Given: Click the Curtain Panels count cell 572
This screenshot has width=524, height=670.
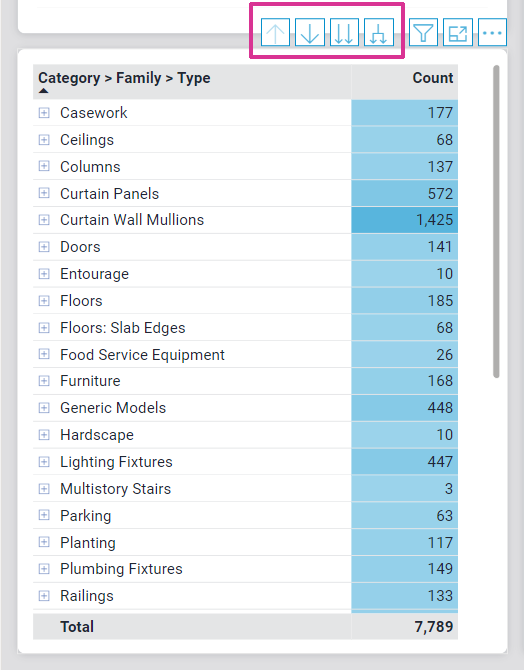Looking at the screenshot, I should pos(404,194).
